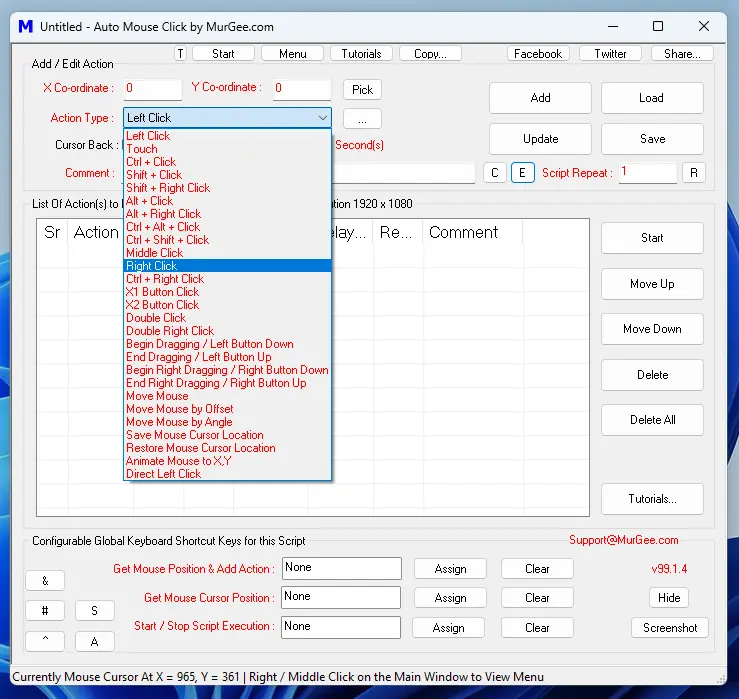Choose Ctrl + Right Click option

[x=227, y=279]
